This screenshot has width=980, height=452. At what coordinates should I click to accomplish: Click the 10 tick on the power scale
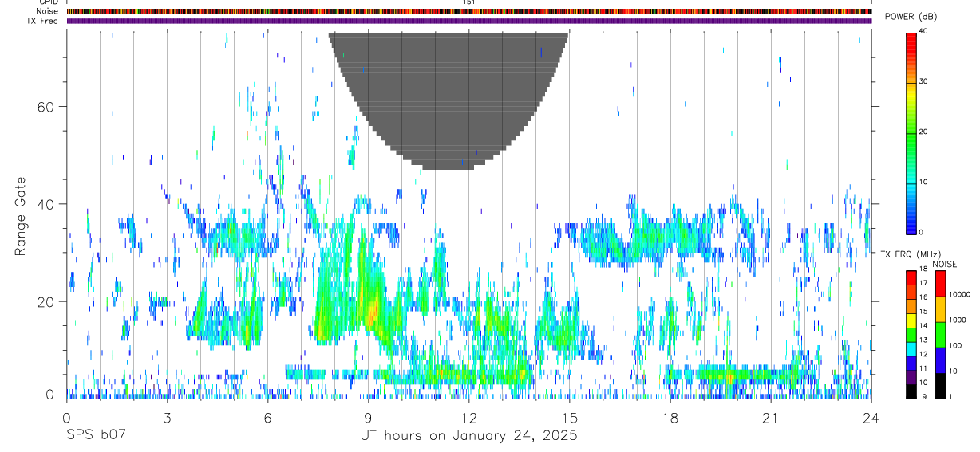(924, 183)
